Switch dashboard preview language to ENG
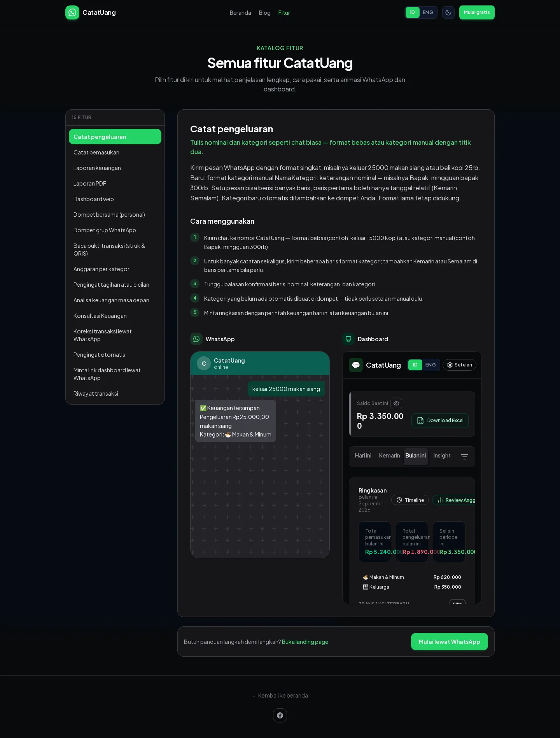The width and height of the screenshot is (560, 738). point(430,365)
